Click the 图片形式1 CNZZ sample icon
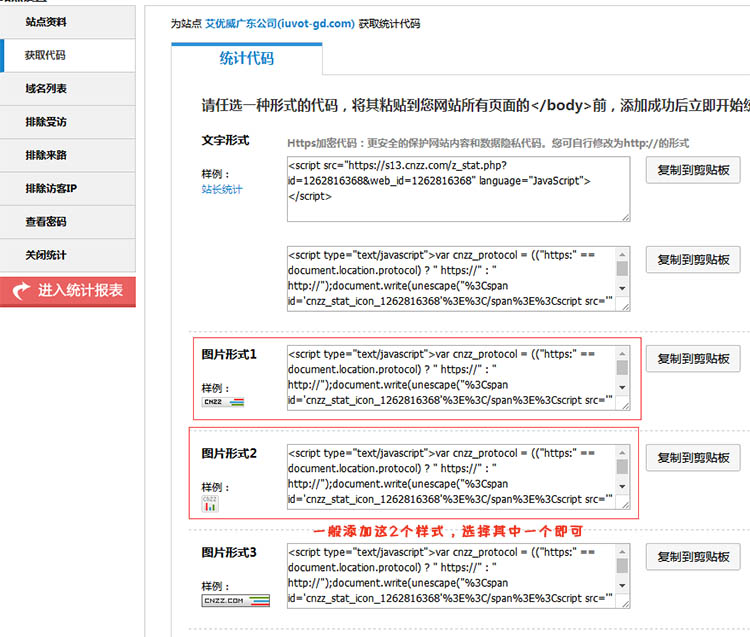 click(223, 402)
